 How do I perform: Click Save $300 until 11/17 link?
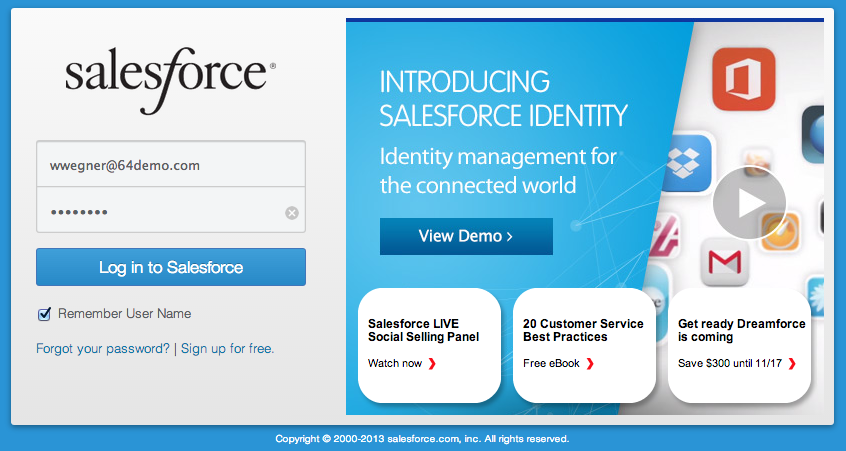tap(730, 364)
